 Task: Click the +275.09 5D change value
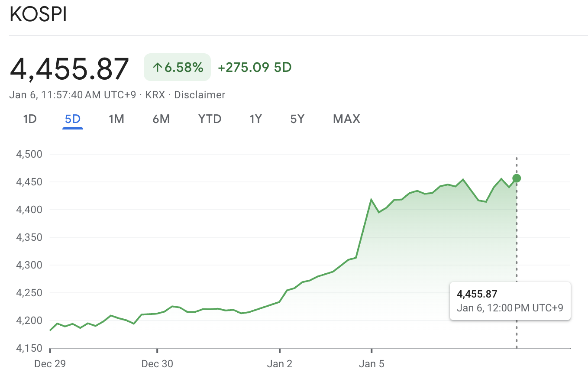[x=255, y=67]
